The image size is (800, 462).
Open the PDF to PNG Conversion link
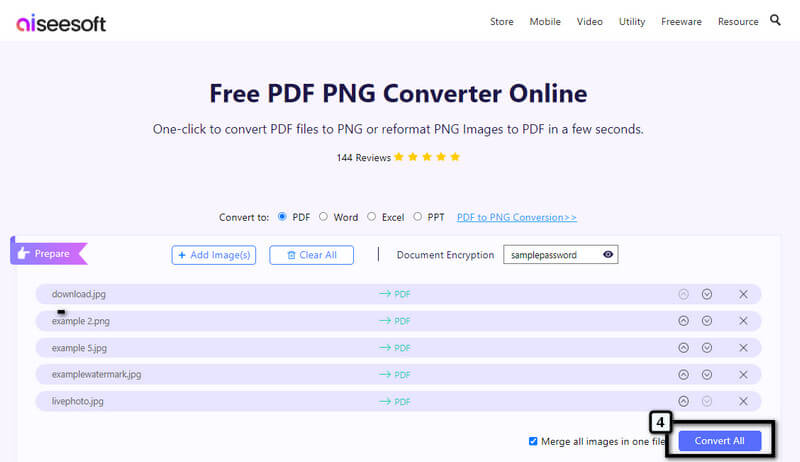pos(516,217)
